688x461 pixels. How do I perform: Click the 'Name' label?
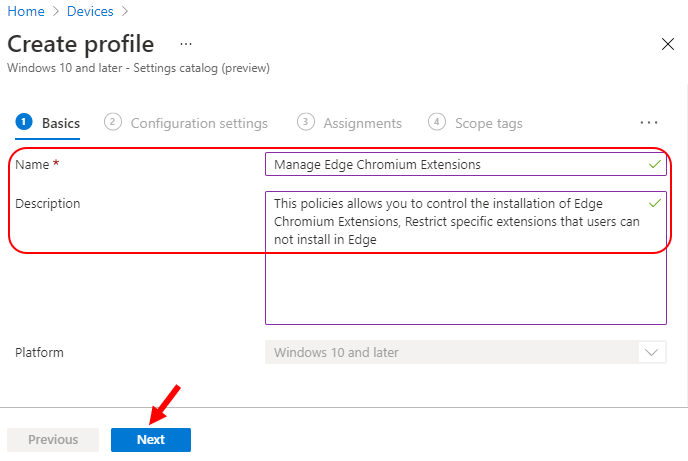tap(32, 164)
